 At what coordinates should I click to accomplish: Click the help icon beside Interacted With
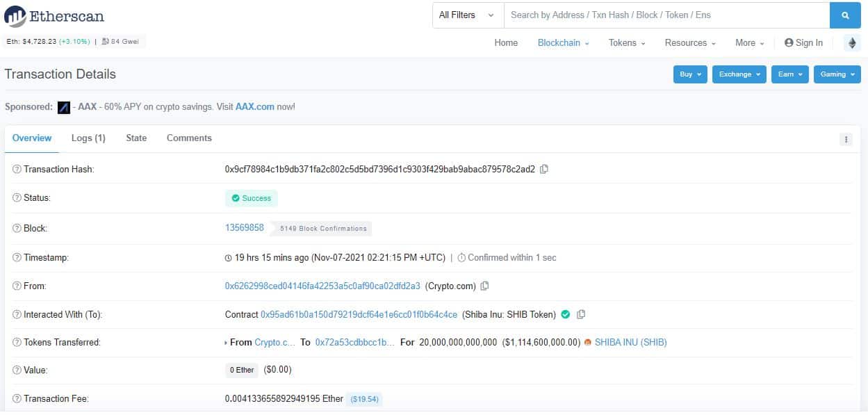point(17,315)
